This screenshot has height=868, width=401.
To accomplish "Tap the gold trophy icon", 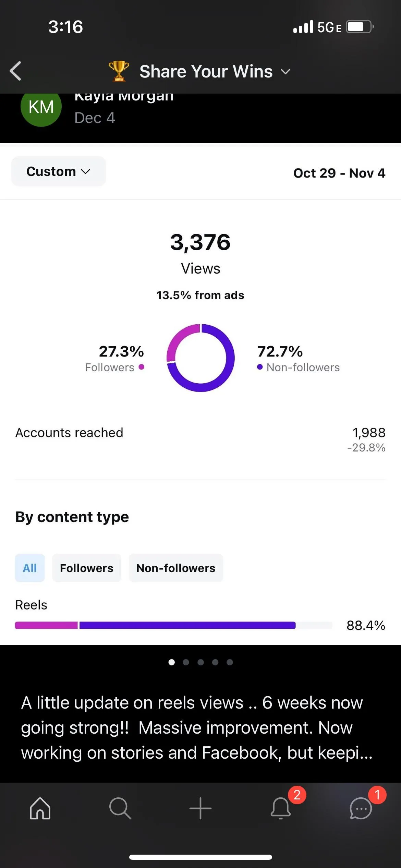I will [x=119, y=71].
